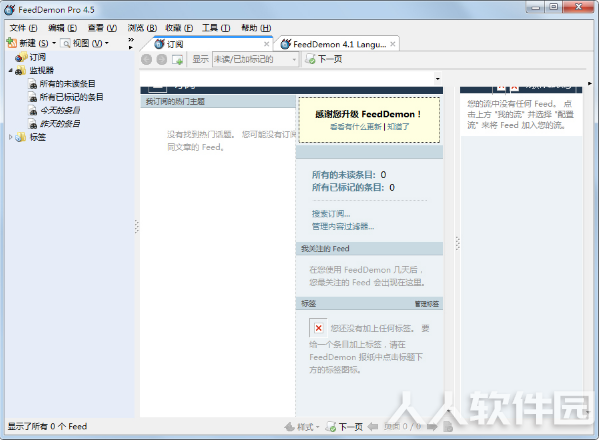Switch to FeedDemon 4.1 Langu... tab
600x443 pixels.
point(339,44)
